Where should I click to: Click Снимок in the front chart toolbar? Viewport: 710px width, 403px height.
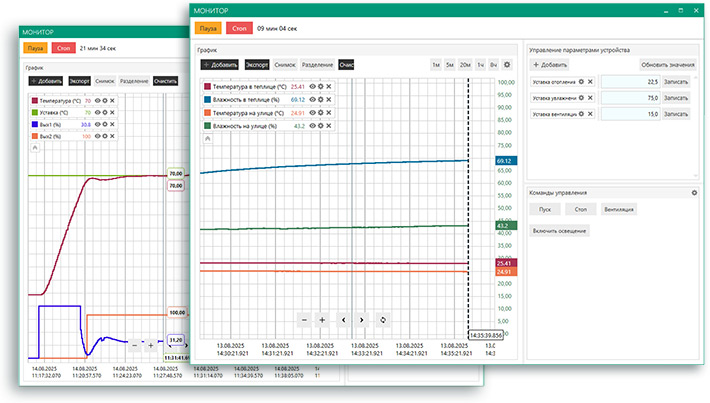(285, 65)
